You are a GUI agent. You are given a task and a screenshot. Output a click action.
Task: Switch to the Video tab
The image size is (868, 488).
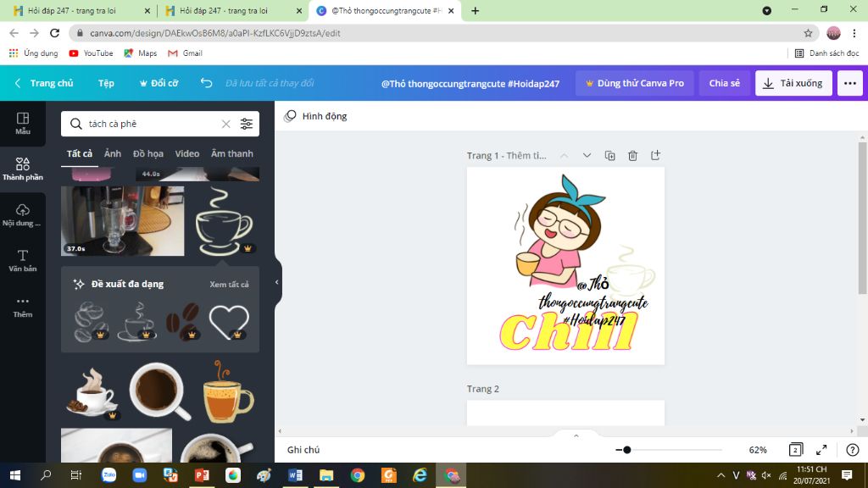[186, 153]
